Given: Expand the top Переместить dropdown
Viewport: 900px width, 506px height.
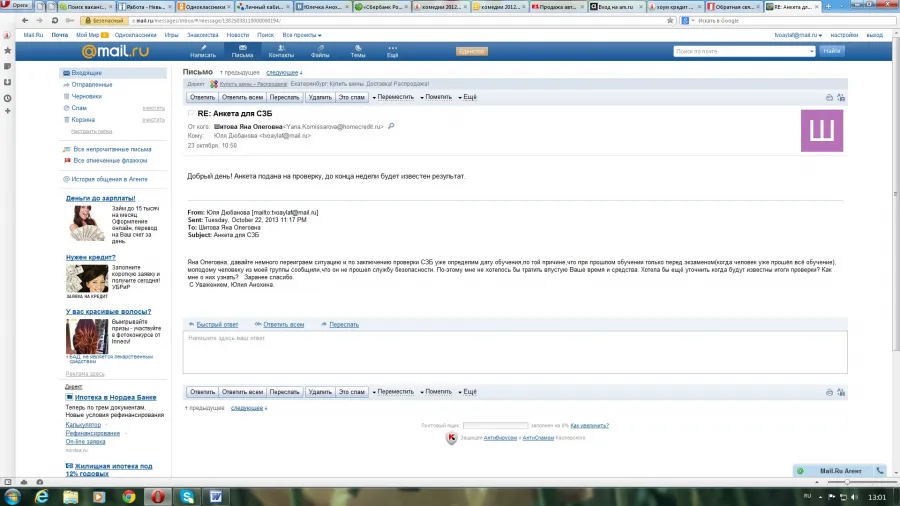Looking at the screenshot, I should [x=393, y=97].
